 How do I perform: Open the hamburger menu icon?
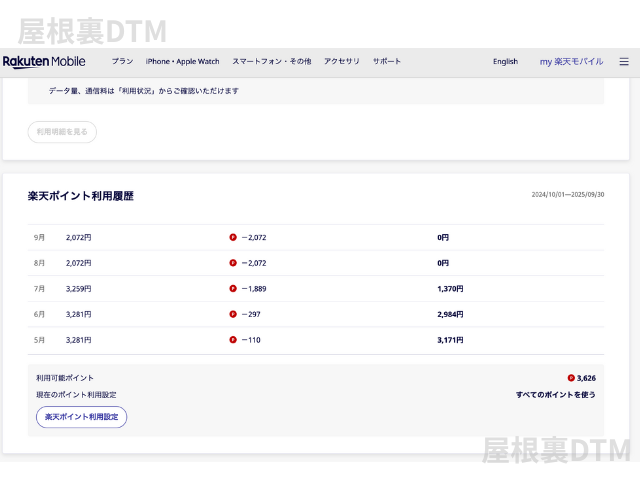[x=624, y=62]
